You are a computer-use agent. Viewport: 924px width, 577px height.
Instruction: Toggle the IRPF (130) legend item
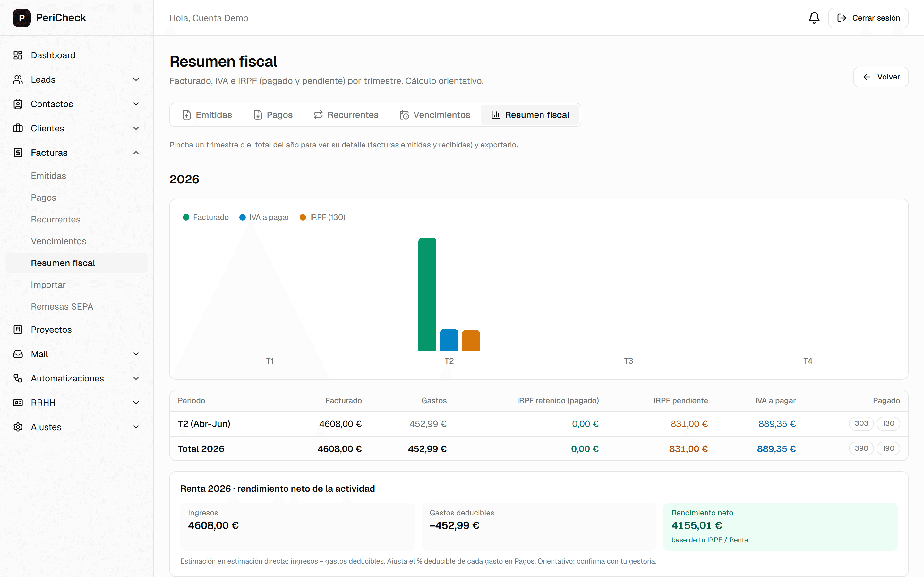323,217
